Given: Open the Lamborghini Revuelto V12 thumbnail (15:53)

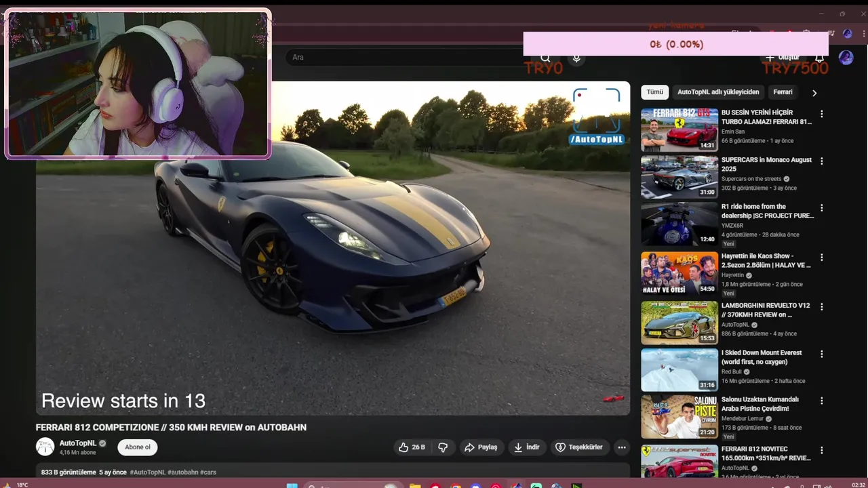Looking at the screenshot, I should 679,323.
